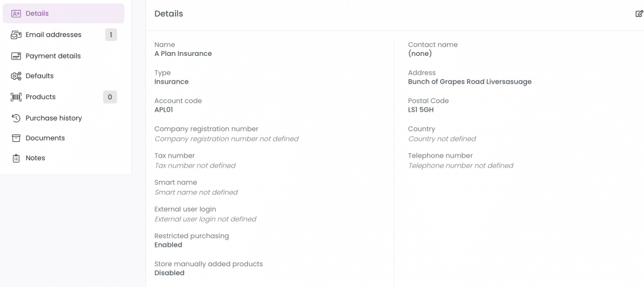Click the Defaults gears icon
Screen dimensions: 644x287
point(16,76)
